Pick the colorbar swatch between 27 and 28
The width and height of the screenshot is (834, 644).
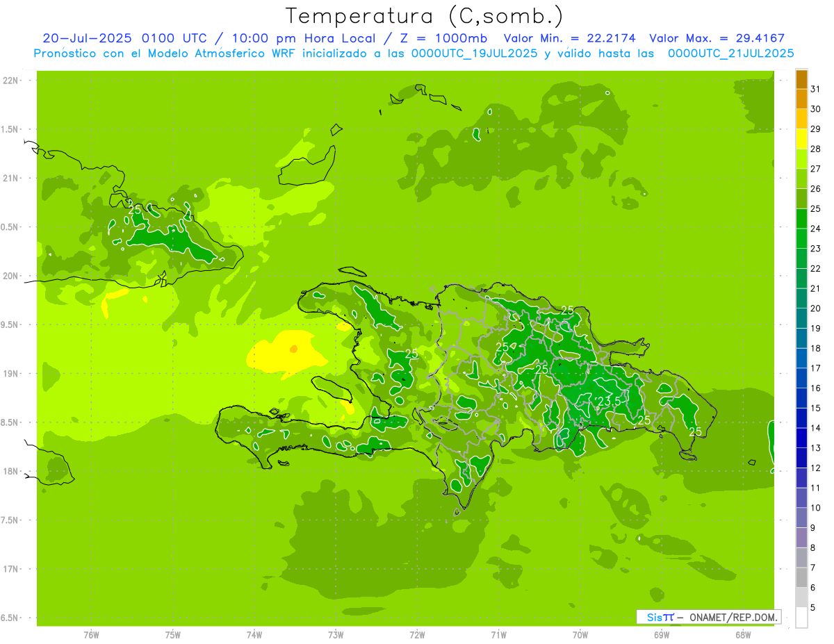point(801,159)
